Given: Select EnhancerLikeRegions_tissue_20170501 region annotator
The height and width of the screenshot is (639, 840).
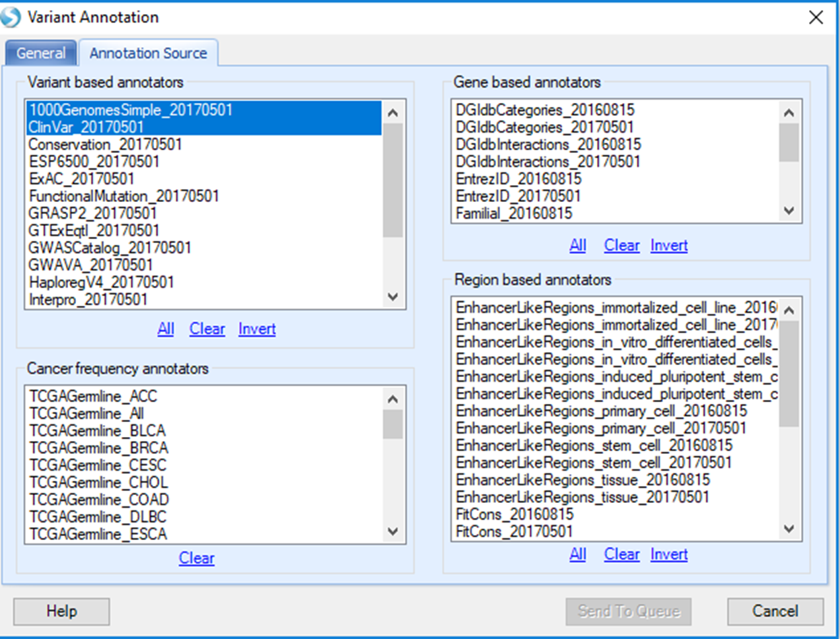Looking at the screenshot, I should click(616, 498).
